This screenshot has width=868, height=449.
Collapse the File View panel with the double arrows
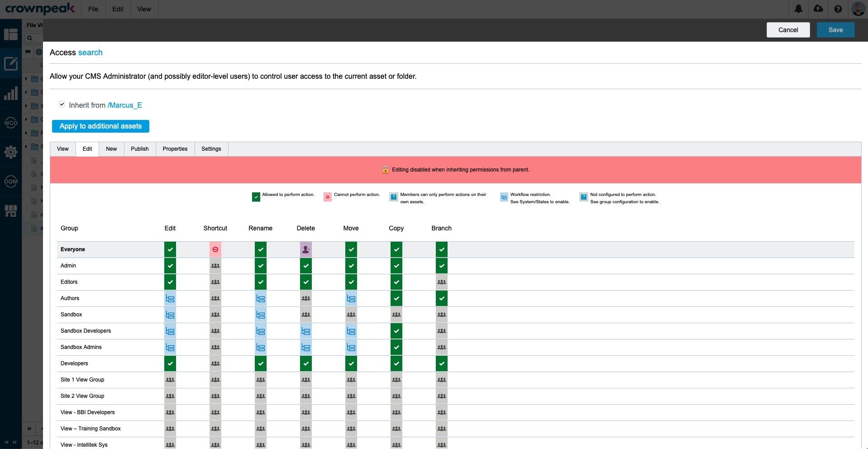pyautogui.click(x=29, y=429)
